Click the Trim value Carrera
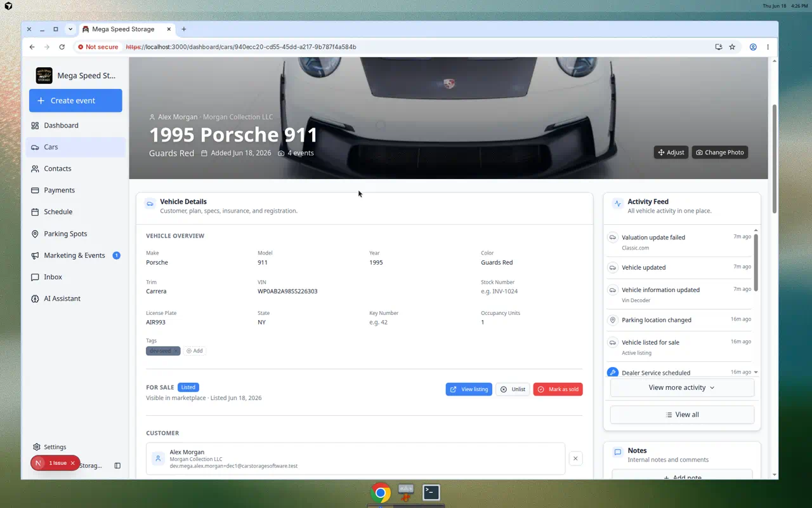This screenshot has width=812, height=508. click(156, 291)
